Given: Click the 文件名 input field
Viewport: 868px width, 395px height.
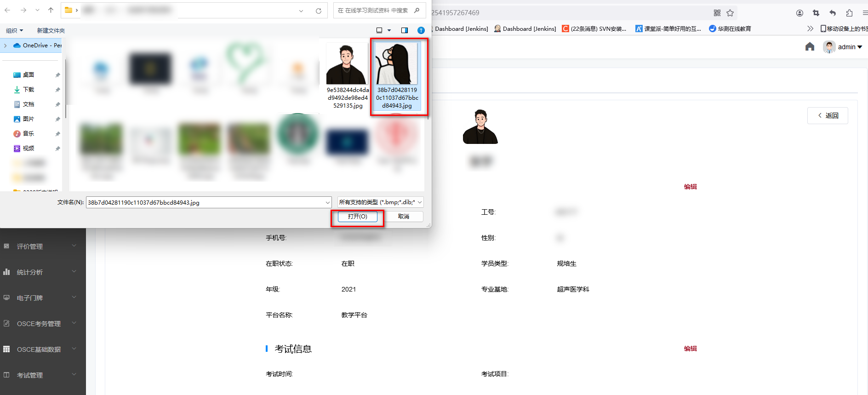Looking at the screenshot, I should tap(206, 202).
